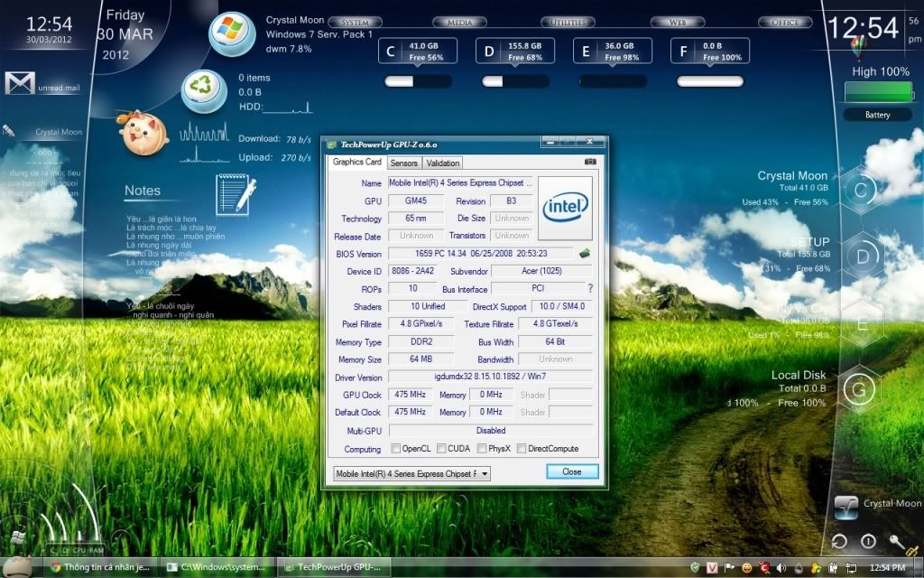Switch to the Sensors tab

click(403, 163)
